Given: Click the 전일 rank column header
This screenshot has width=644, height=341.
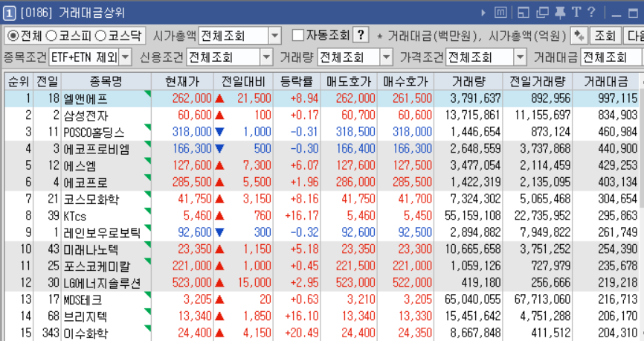Looking at the screenshot, I should point(48,81).
